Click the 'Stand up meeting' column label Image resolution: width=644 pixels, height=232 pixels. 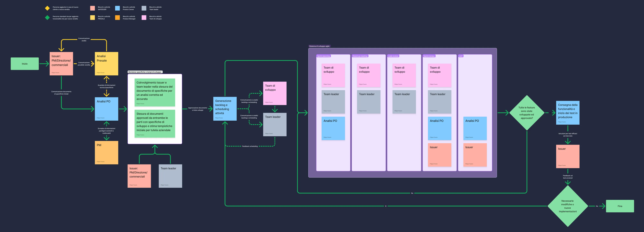coord(360,56)
